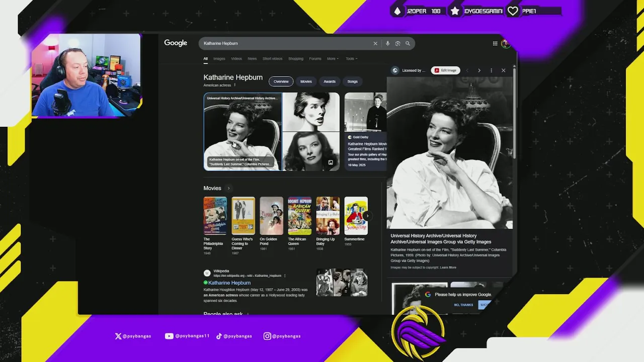Open search by image (Lens) icon
The image size is (644, 362).
[397, 43]
